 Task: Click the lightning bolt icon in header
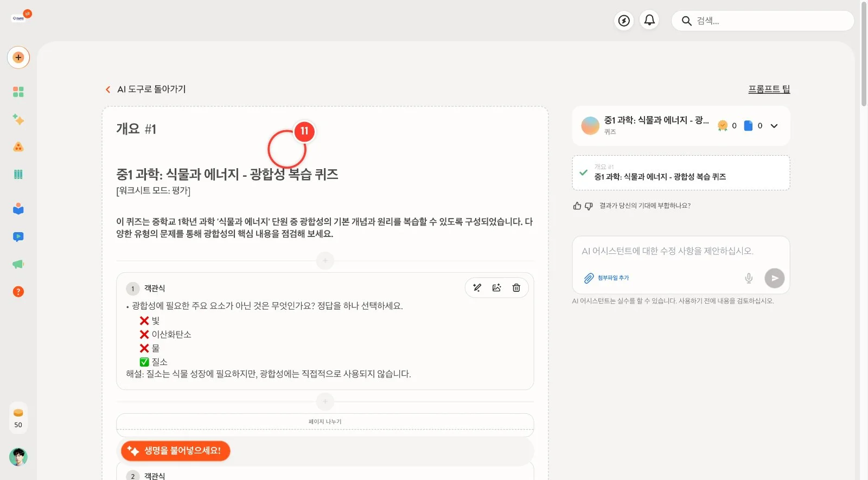[x=624, y=21]
